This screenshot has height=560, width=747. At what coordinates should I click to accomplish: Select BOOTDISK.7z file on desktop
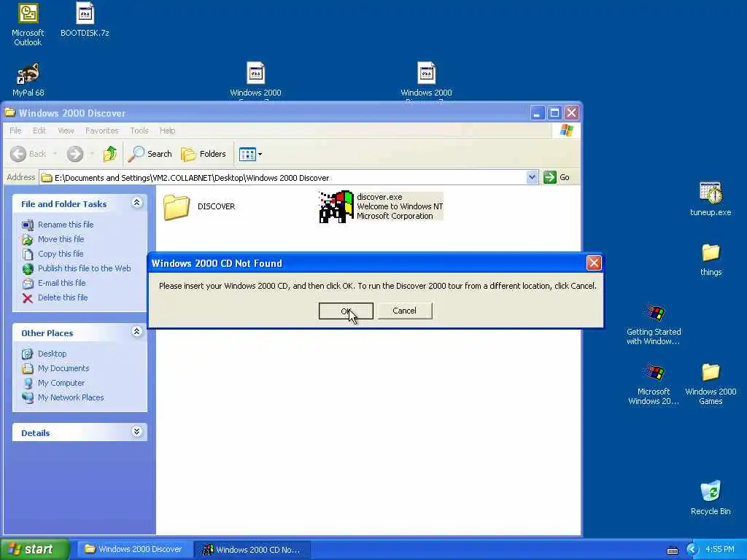point(85,20)
